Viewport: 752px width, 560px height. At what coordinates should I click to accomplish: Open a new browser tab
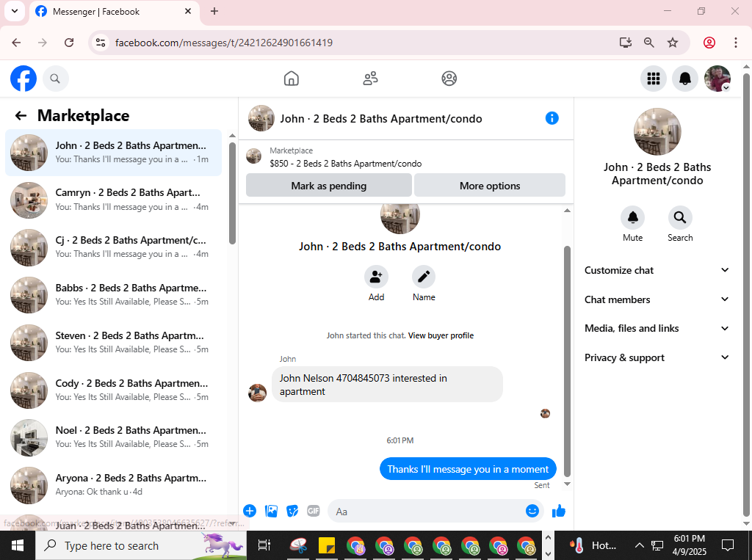click(x=214, y=11)
